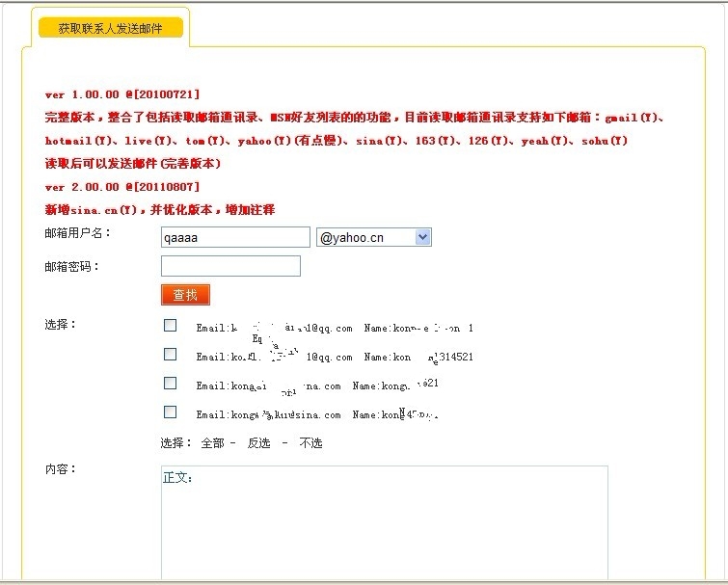The image size is (728, 585).
Task: Clear selection with 不选 link
Action: pyautogui.click(x=310, y=443)
